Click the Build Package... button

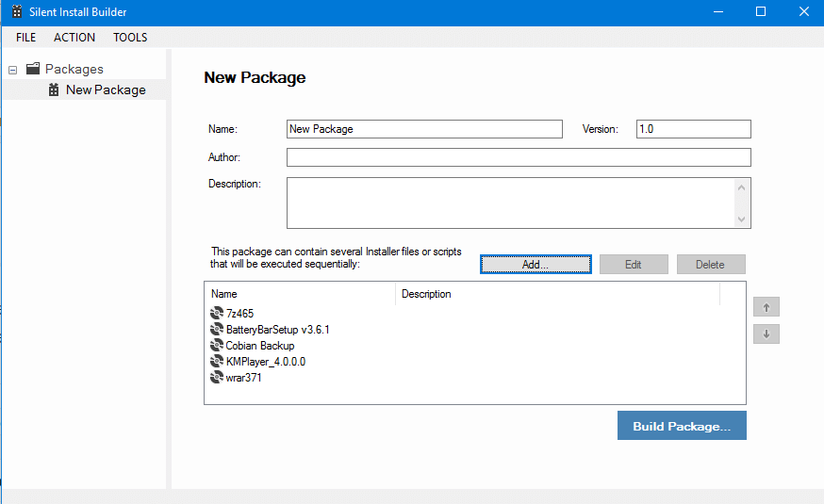pyautogui.click(x=682, y=426)
